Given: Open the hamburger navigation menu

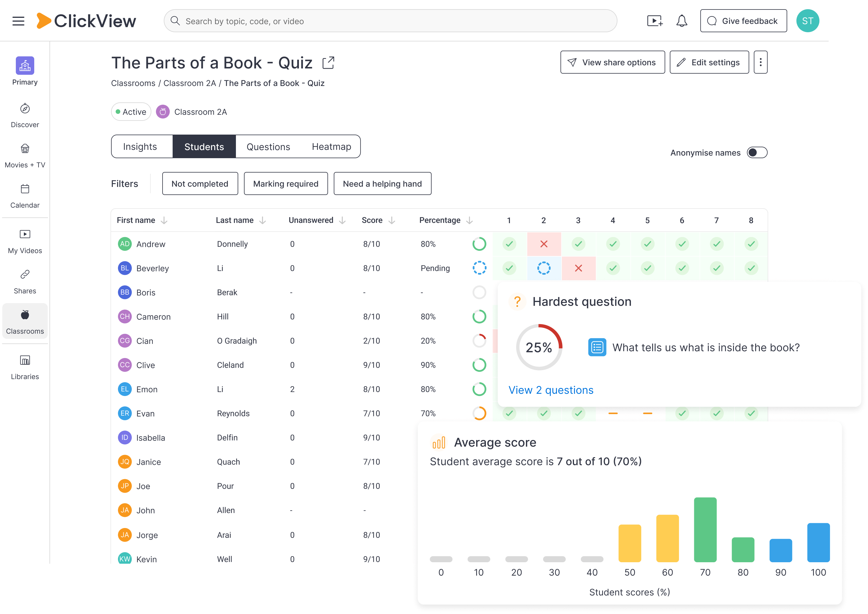Looking at the screenshot, I should (x=18, y=21).
